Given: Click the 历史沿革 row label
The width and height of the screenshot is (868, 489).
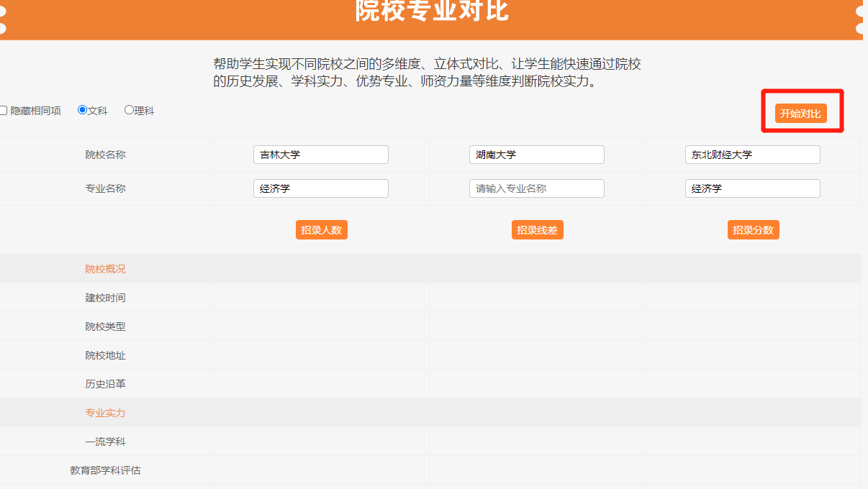Looking at the screenshot, I should (x=105, y=384).
